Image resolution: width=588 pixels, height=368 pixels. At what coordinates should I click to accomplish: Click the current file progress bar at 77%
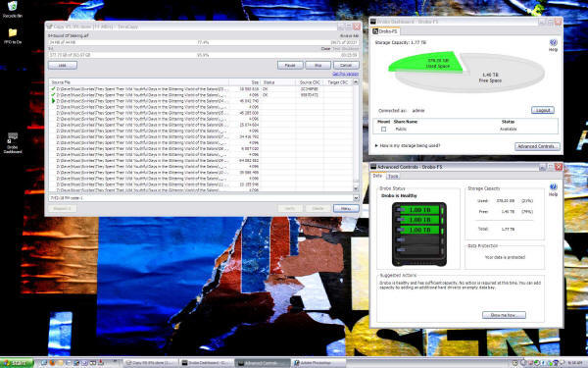coord(204,42)
